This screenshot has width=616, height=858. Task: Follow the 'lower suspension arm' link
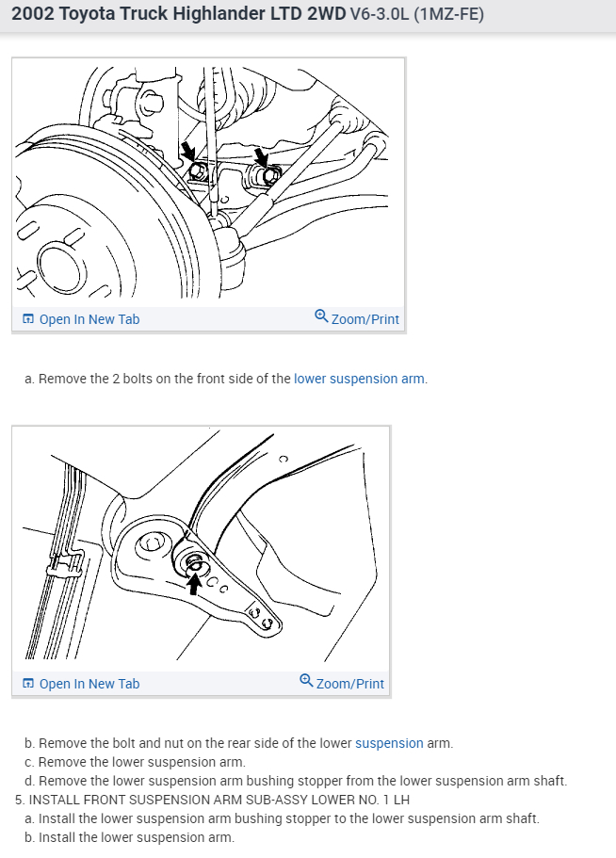(x=359, y=379)
